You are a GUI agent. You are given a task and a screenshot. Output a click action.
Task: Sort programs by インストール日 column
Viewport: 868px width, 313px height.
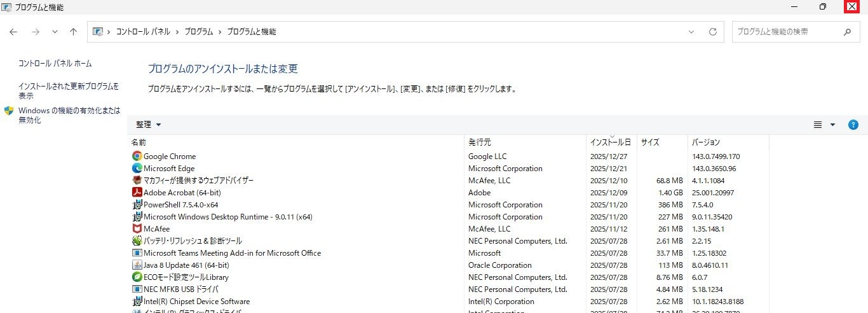click(x=610, y=143)
